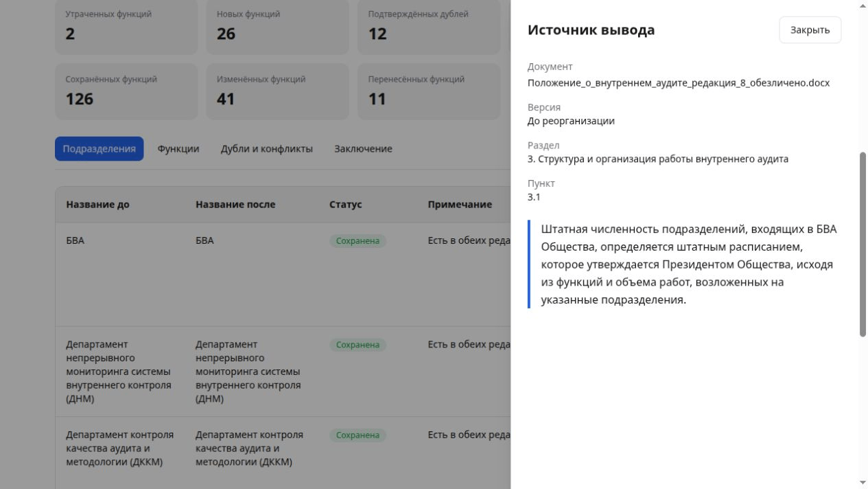Click the note text in the ДНМ row
This screenshot has width=868, height=489.
point(469,345)
